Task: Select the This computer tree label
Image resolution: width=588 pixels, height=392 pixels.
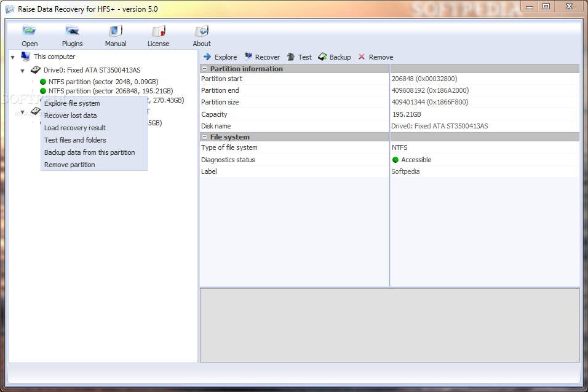Action: [54, 57]
